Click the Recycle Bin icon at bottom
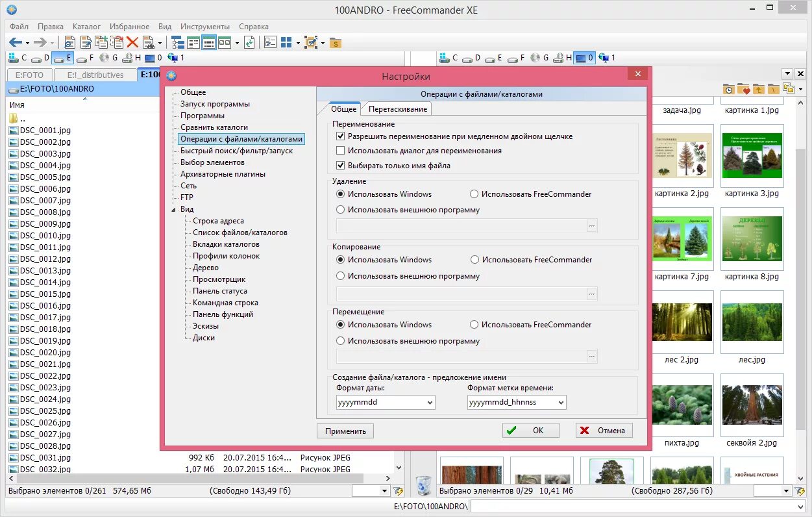812x517 pixels. coord(423,485)
